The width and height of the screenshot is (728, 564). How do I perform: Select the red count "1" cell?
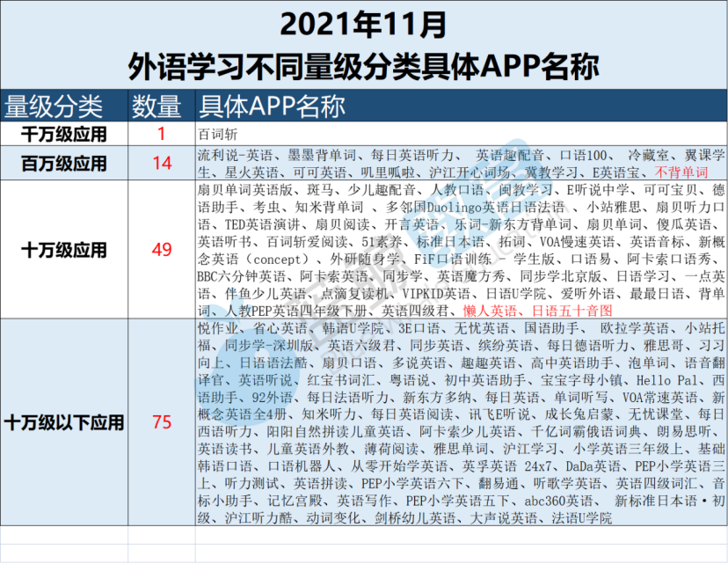[161, 134]
